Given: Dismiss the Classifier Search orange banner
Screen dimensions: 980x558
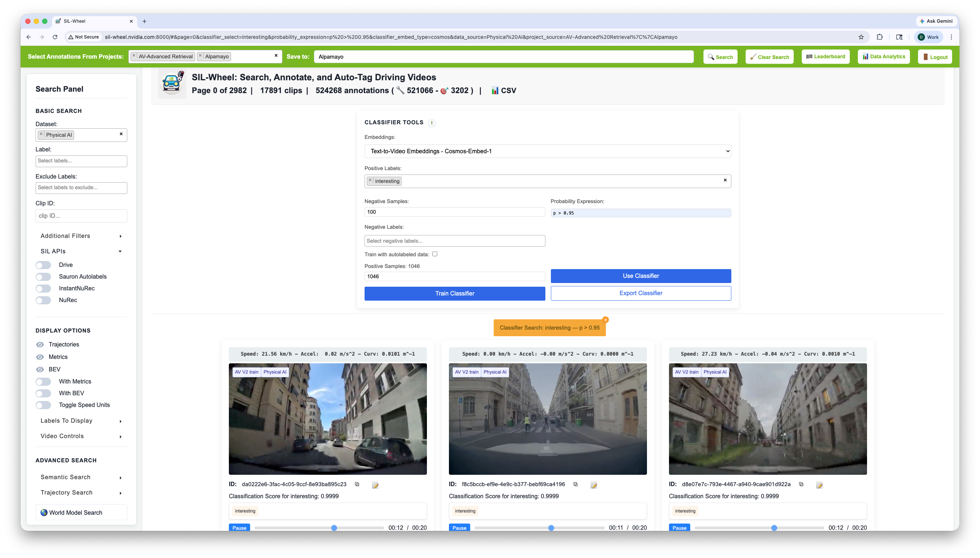Looking at the screenshot, I should point(606,320).
